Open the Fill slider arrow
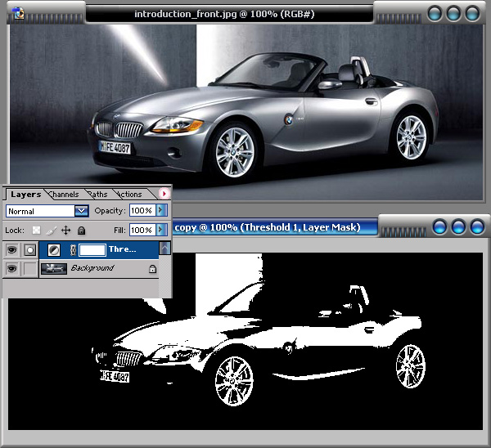491x448 pixels. tap(161, 230)
